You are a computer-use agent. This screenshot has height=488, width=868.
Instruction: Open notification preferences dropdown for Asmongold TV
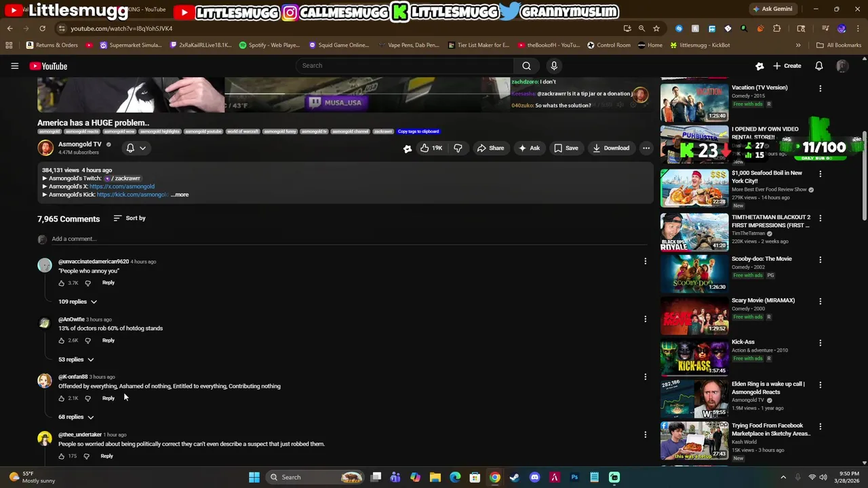136,148
